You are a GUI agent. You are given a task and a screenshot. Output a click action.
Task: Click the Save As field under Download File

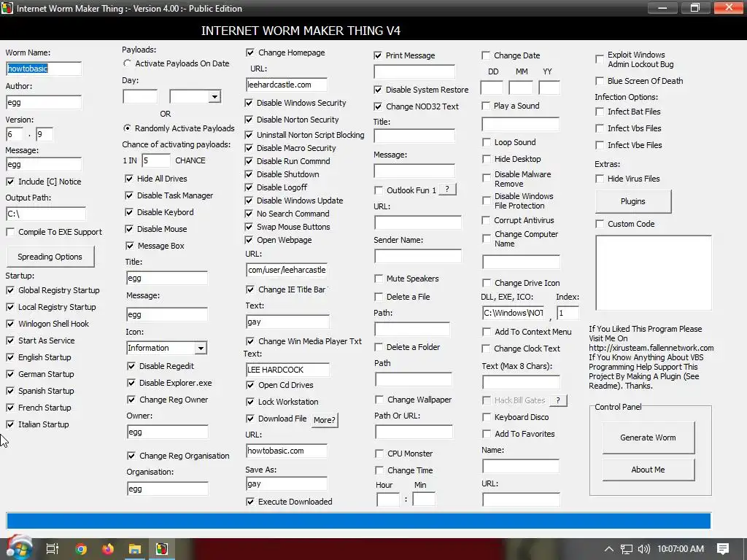click(286, 484)
